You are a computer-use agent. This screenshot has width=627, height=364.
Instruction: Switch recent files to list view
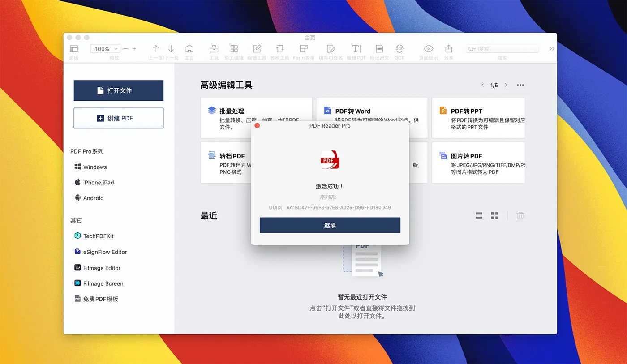(478, 215)
